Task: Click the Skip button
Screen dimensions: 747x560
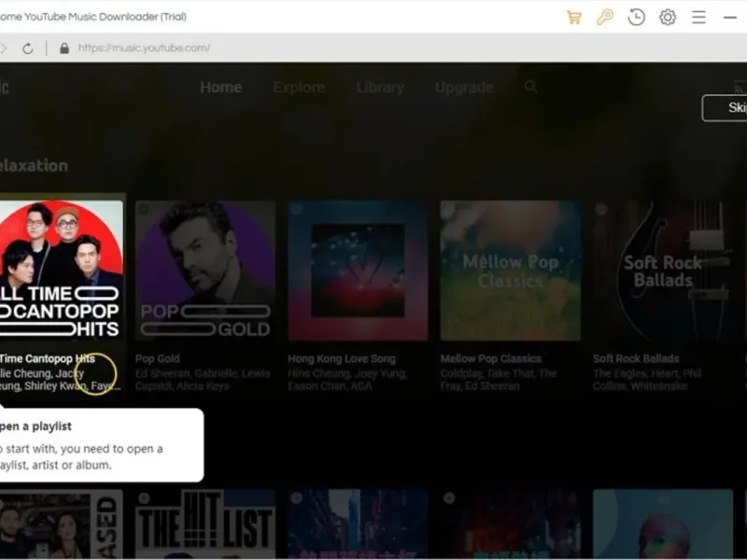Action: click(726, 108)
